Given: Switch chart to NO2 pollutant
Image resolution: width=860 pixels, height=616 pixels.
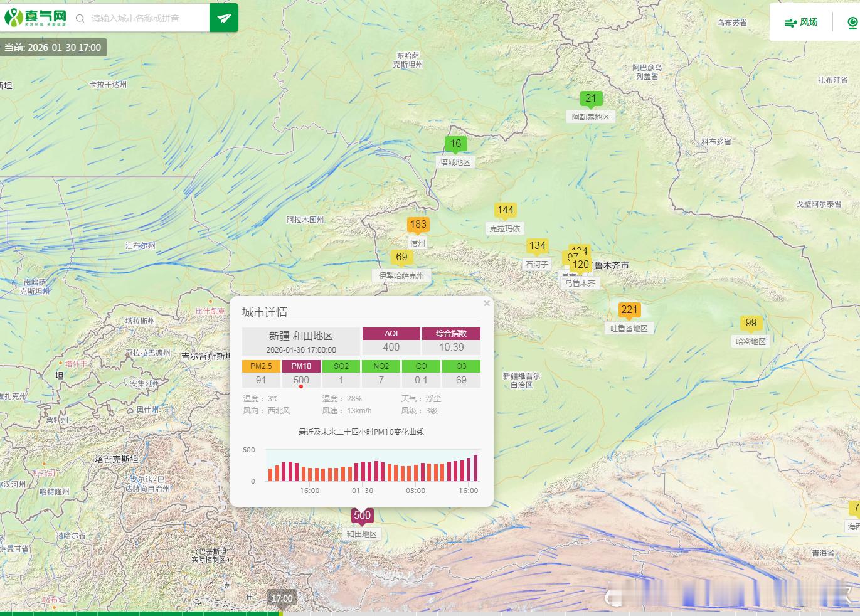Looking at the screenshot, I should click(x=381, y=366).
